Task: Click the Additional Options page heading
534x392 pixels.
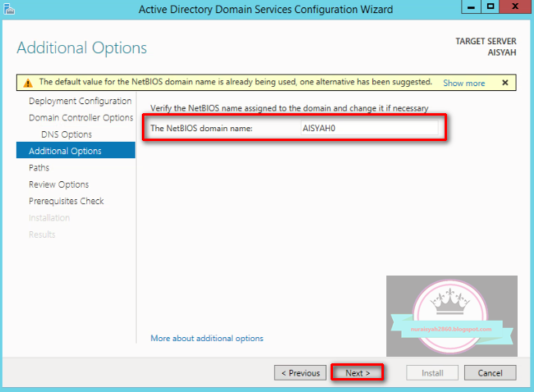Action: coord(82,48)
